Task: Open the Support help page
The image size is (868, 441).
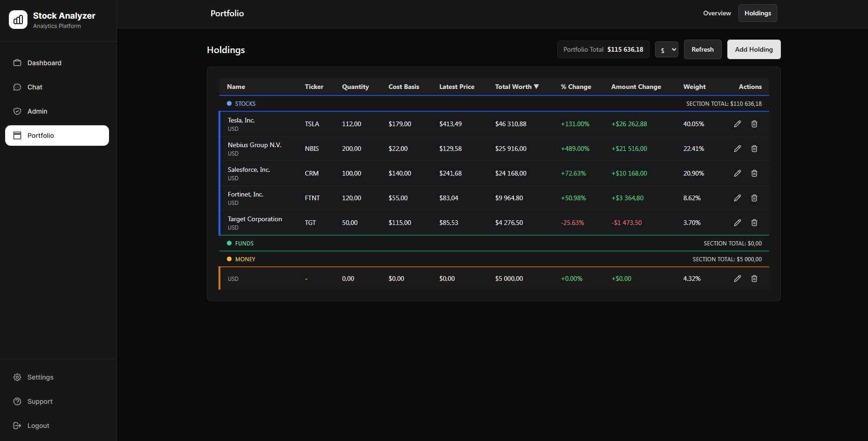Action: click(17, 401)
